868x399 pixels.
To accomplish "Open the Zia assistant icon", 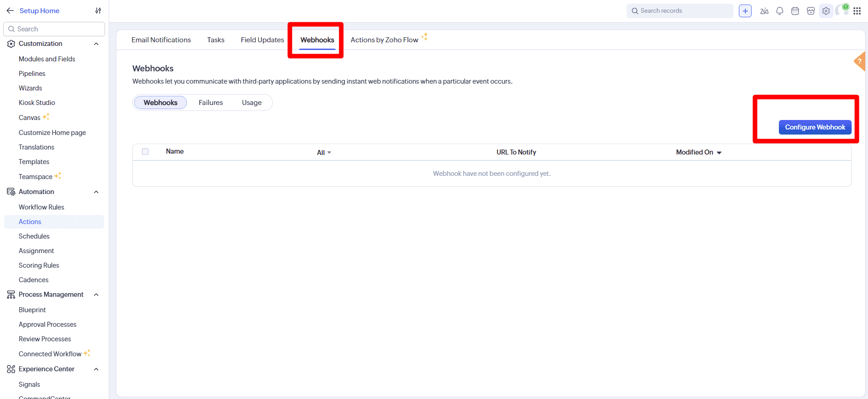I will pos(764,11).
